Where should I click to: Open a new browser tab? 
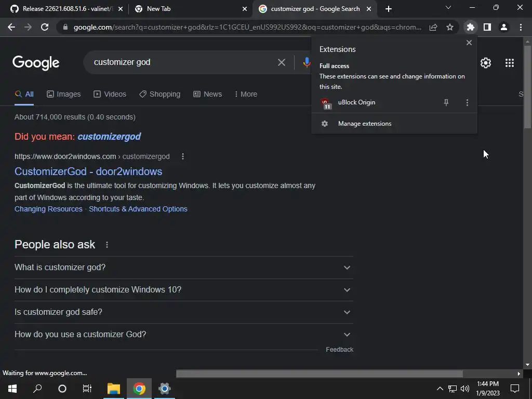click(389, 9)
